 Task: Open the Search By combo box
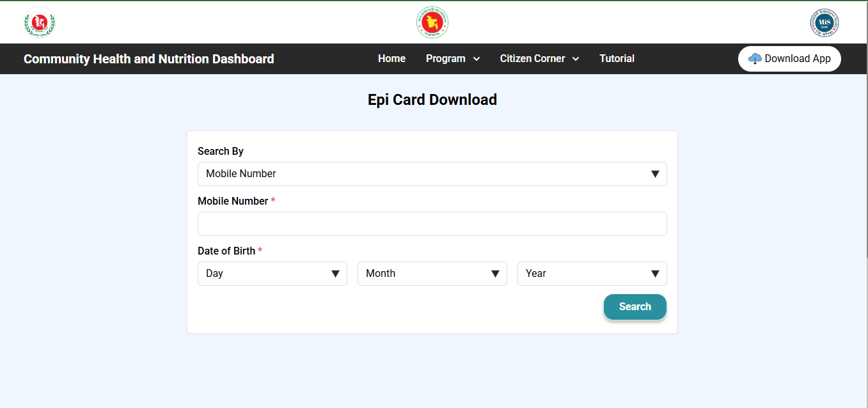(432, 173)
